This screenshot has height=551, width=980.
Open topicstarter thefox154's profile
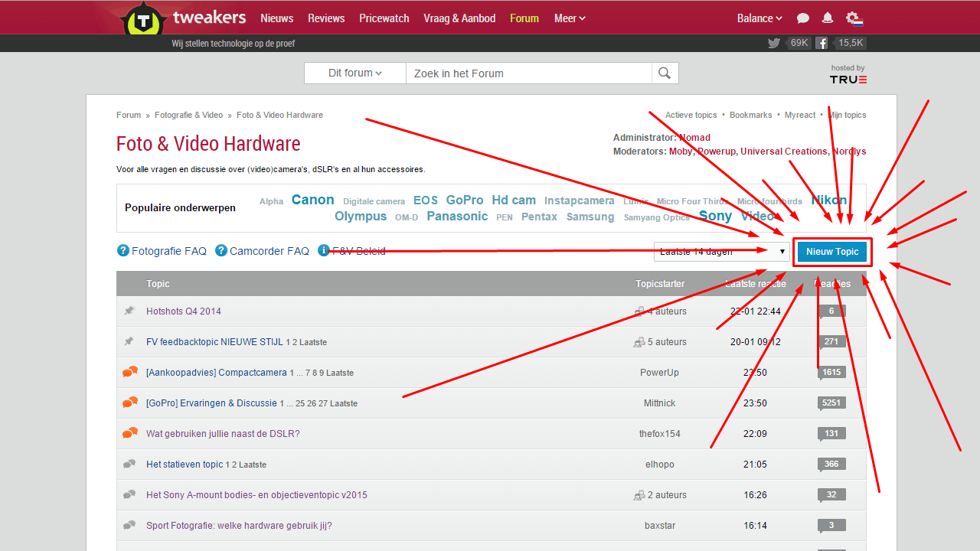pyautogui.click(x=660, y=434)
